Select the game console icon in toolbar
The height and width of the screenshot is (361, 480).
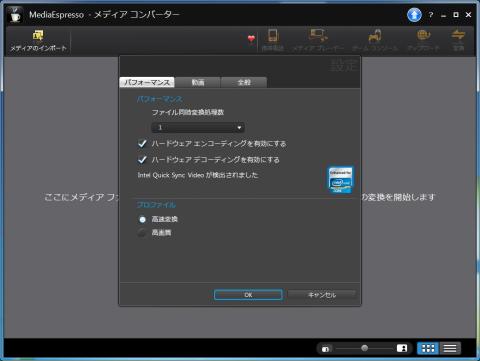[375, 36]
